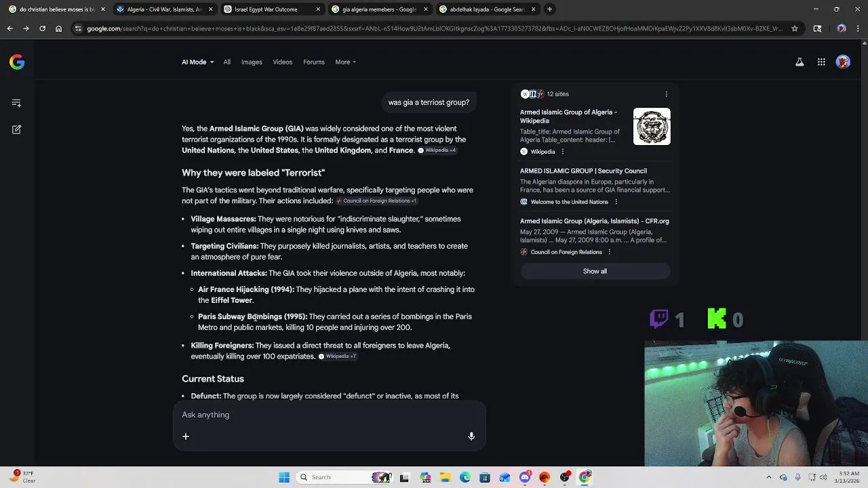Viewport: 868px width, 488px height.
Task: Go to the browser home page
Action: pyautogui.click(x=58, y=28)
